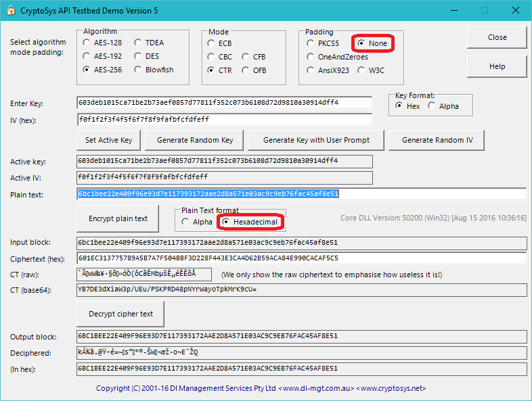Click the IV (hex) input field
Screen dimensions: 532x401
(224, 120)
